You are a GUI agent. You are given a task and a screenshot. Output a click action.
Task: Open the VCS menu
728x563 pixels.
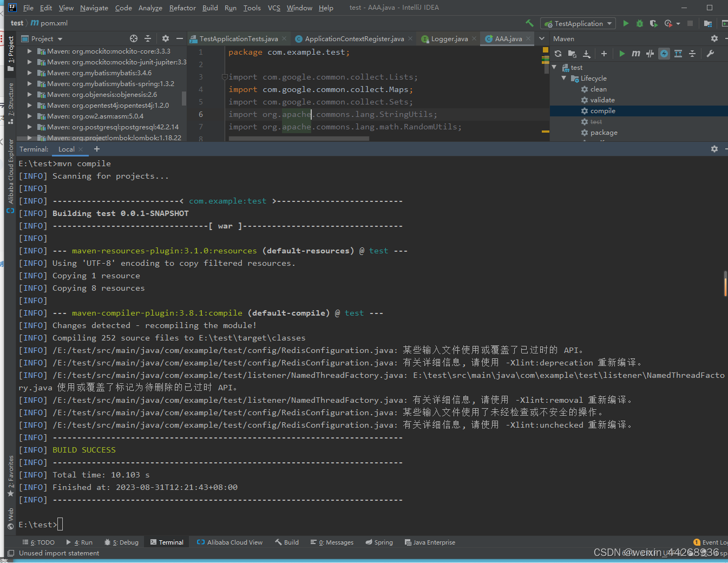274,8
